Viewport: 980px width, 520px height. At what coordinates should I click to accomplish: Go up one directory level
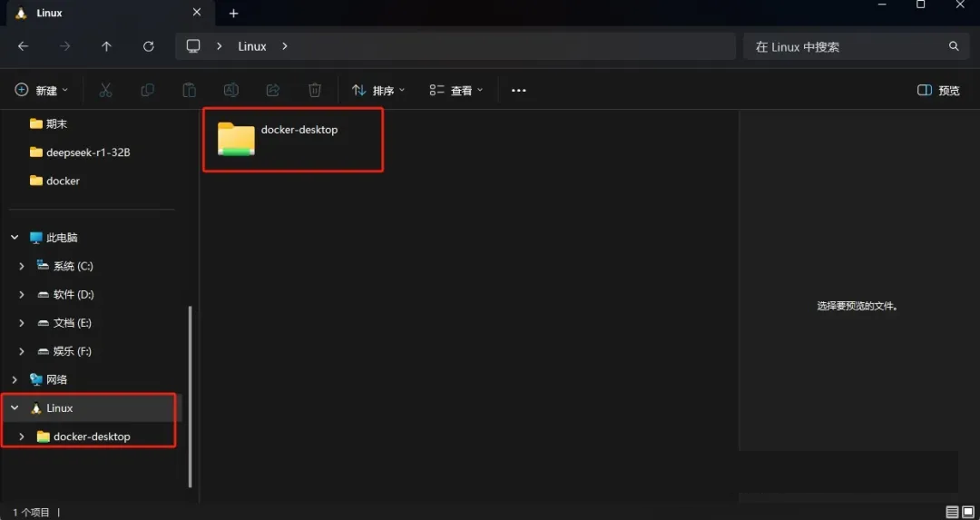(107, 46)
